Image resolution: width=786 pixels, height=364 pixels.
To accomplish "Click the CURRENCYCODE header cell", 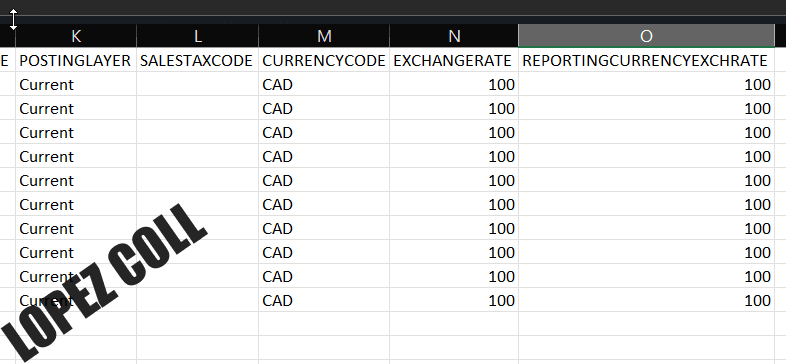I will (x=324, y=61).
